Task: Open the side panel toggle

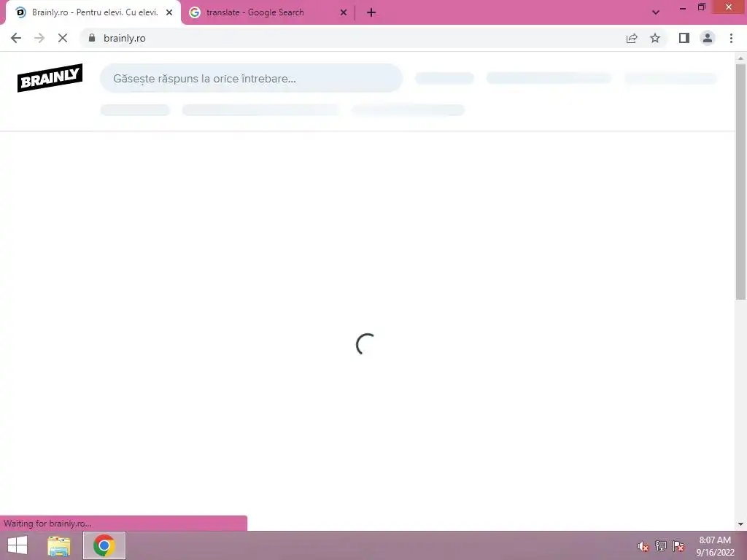Action: pyautogui.click(x=684, y=38)
